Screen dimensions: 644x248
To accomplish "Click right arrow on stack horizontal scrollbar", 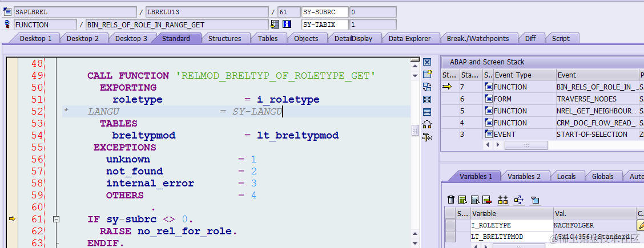I will (x=497, y=145).
